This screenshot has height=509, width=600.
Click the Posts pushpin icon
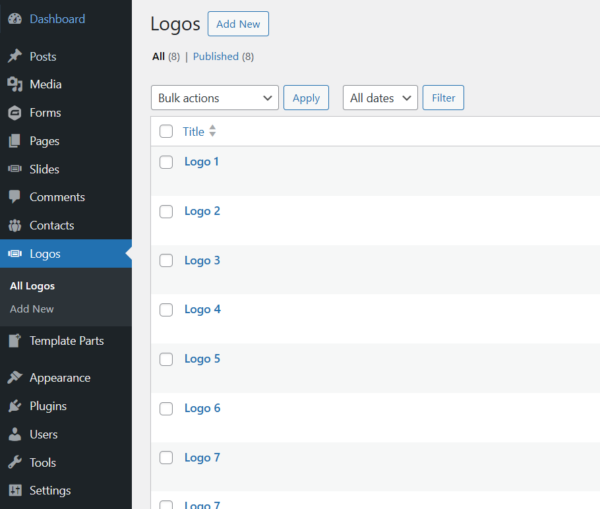point(15,56)
